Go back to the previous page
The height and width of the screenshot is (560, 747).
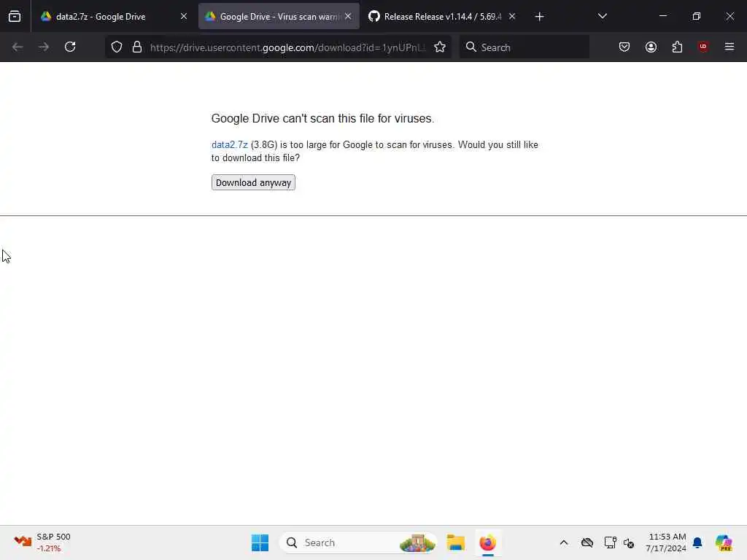(18, 47)
